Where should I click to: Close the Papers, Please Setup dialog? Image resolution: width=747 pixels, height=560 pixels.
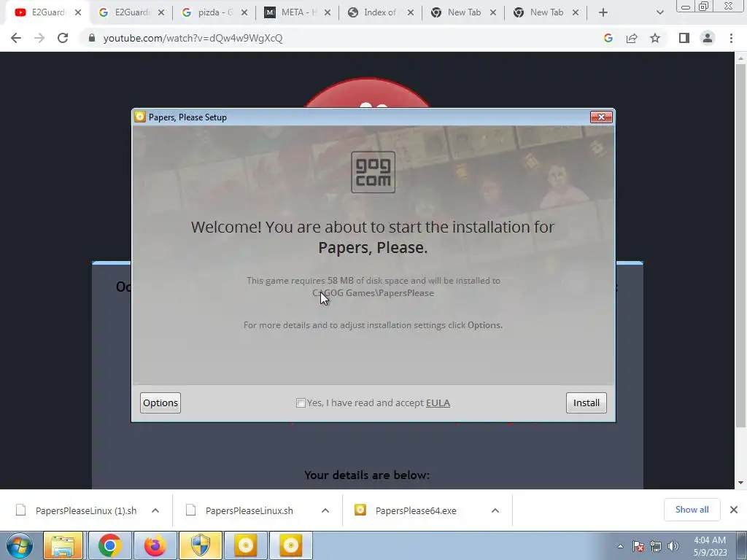pos(601,117)
